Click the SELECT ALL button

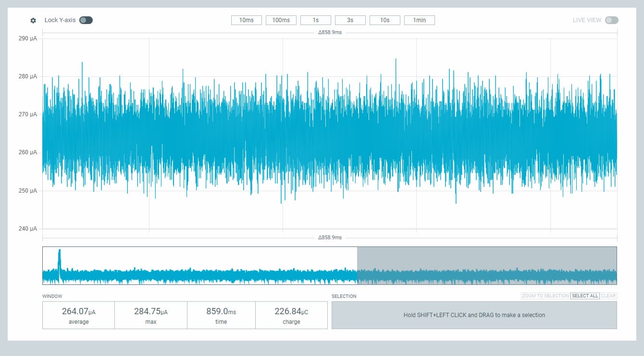(x=585, y=296)
